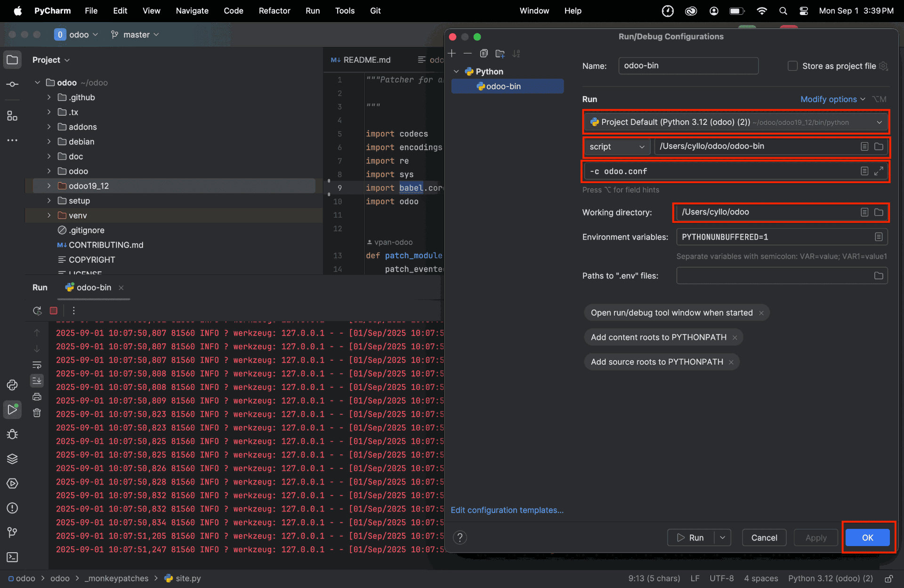Expand the addons folder in tree
This screenshot has width=904, height=588.
click(x=49, y=127)
